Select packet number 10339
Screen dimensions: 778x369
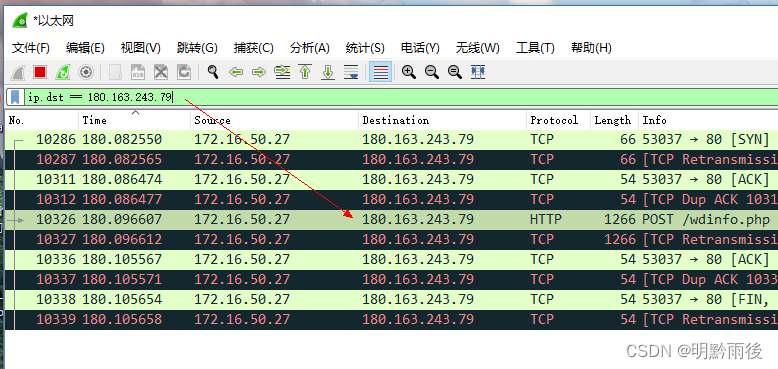[391, 319]
